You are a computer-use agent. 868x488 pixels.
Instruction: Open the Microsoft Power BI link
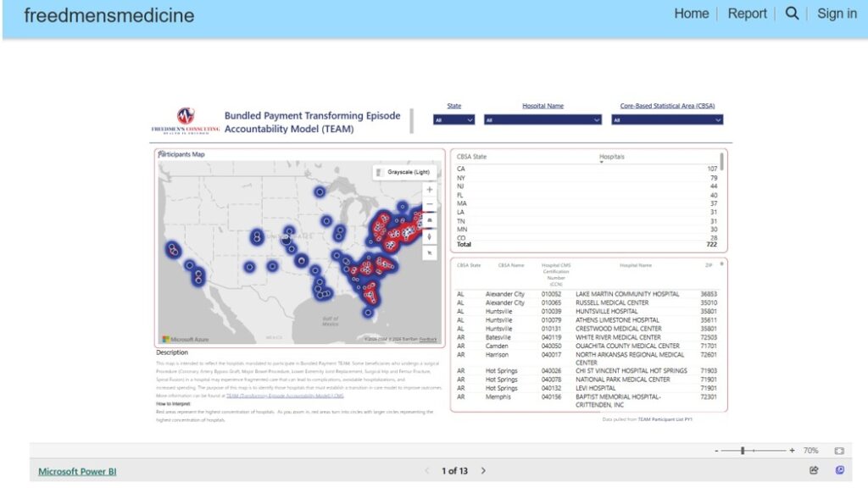pos(76,470)
